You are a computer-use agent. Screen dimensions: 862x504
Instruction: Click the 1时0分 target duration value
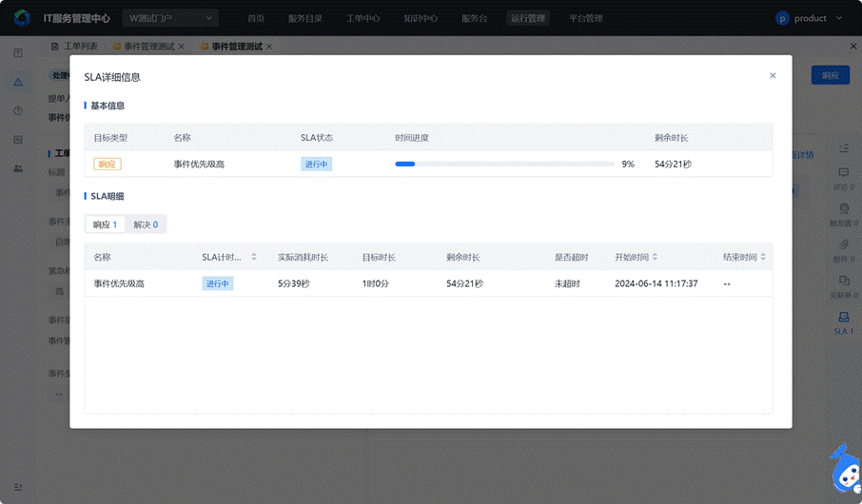(375, 283)
